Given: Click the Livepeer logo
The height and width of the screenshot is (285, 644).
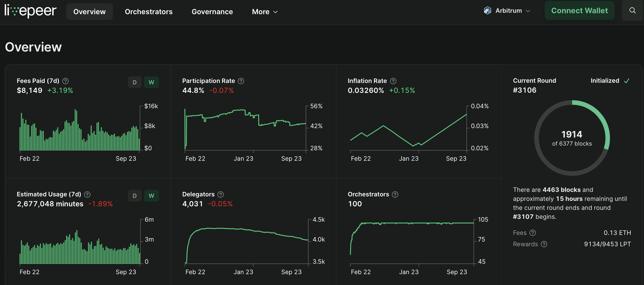Looking at the screenshot, I should [x=30, y=11].
